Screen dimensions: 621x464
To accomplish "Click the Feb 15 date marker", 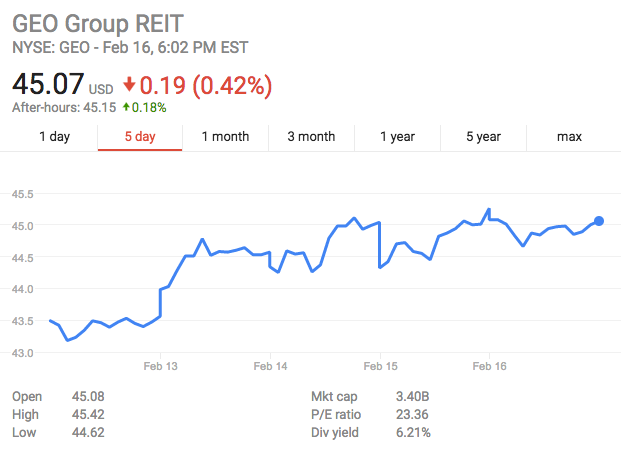I will [x=380, y=366].
